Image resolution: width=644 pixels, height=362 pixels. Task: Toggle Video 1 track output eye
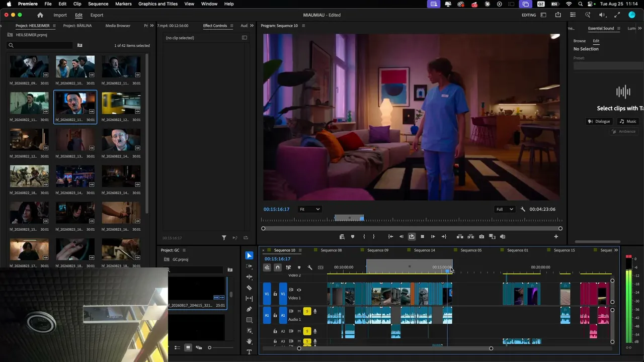(x=299, y=290)
